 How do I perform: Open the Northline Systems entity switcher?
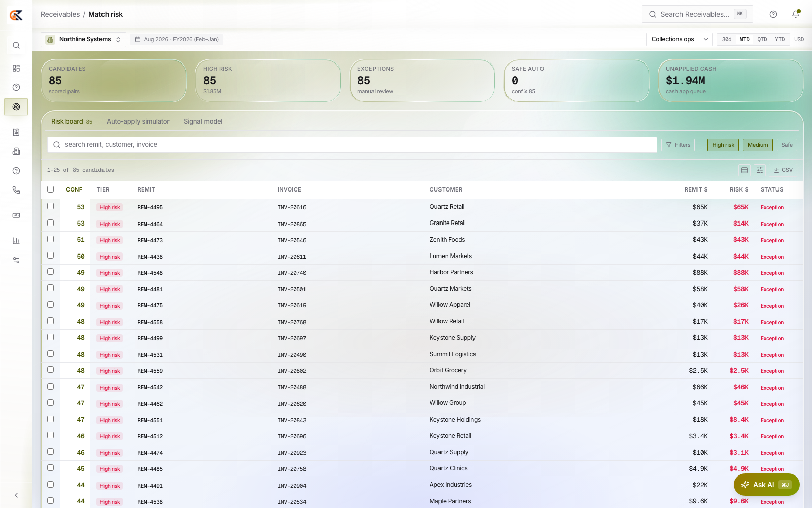click(84, 39)
